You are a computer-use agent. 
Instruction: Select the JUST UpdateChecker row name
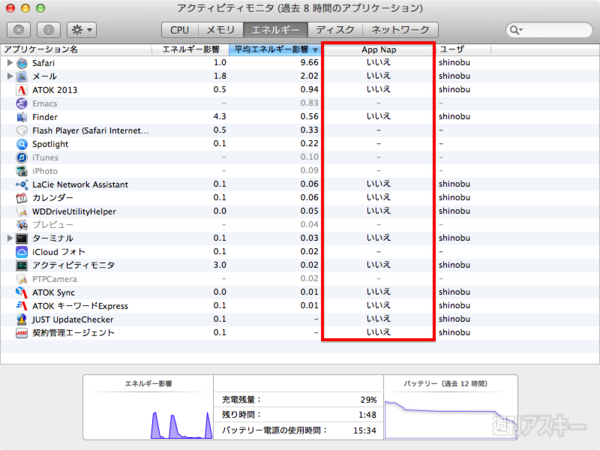(73, 320)
